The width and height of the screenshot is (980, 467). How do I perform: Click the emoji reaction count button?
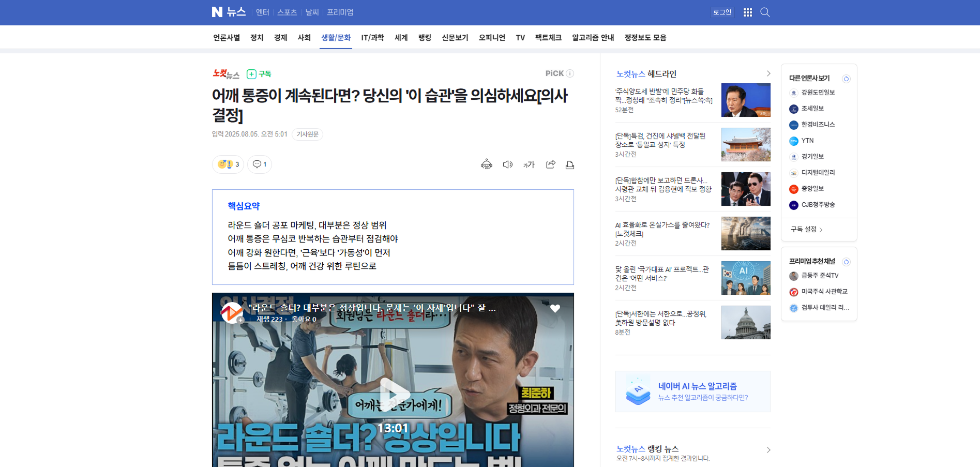(228, 164)
